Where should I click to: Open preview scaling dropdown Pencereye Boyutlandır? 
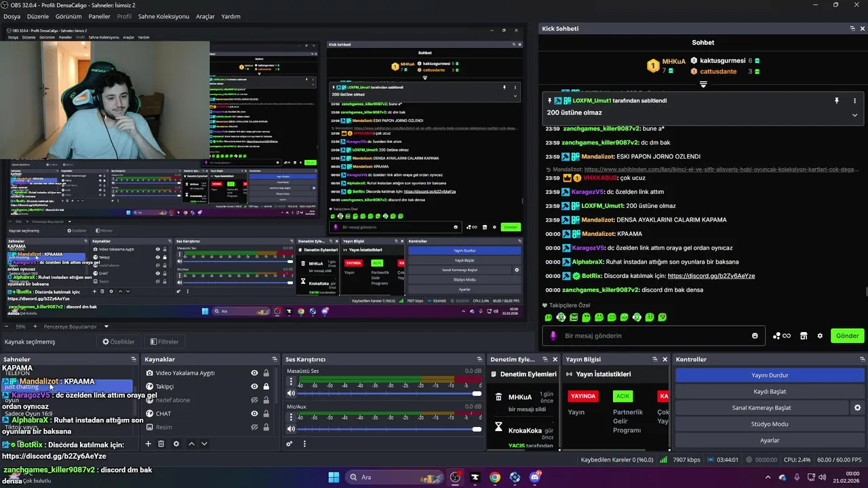click(x=75, y=327)
